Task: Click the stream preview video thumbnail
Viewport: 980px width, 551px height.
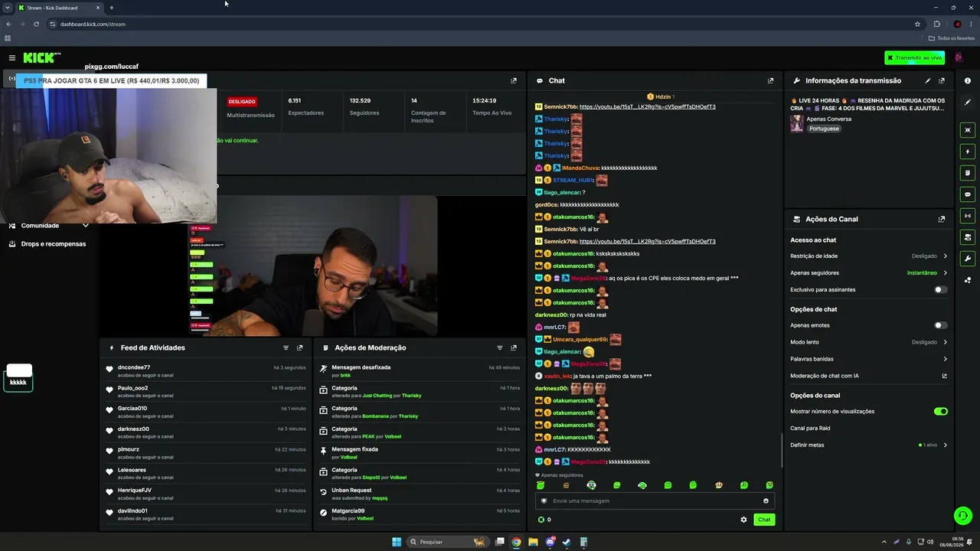Action: 313,266
